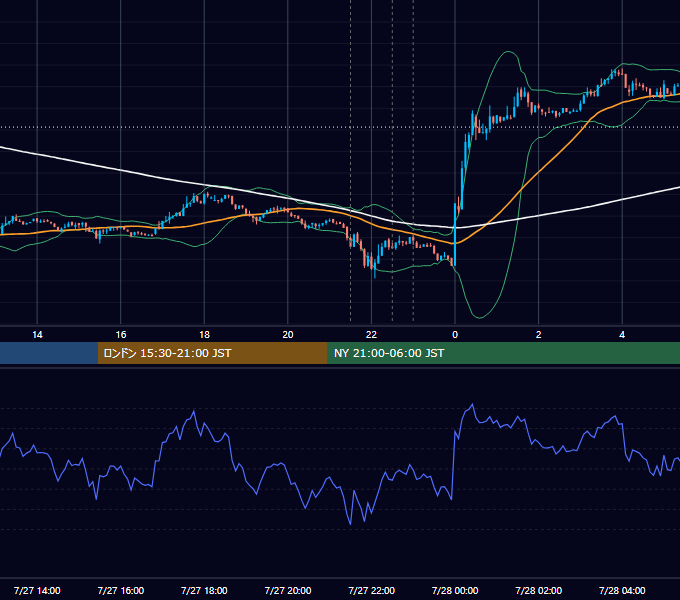Click the ロンドン 15:30-21:00 JST session bar

click(212, 353)
